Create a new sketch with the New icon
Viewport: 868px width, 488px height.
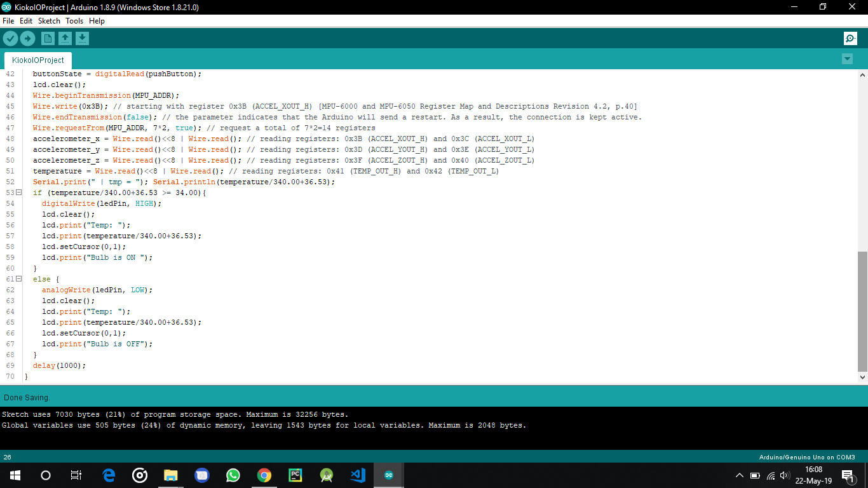(48, 39)
